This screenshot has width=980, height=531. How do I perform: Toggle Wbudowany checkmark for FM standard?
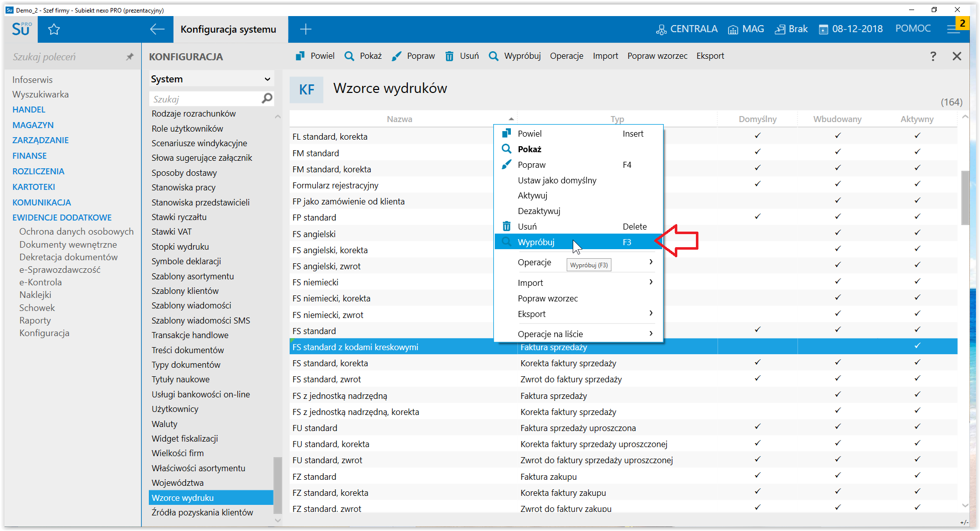[x=838, y=152]
